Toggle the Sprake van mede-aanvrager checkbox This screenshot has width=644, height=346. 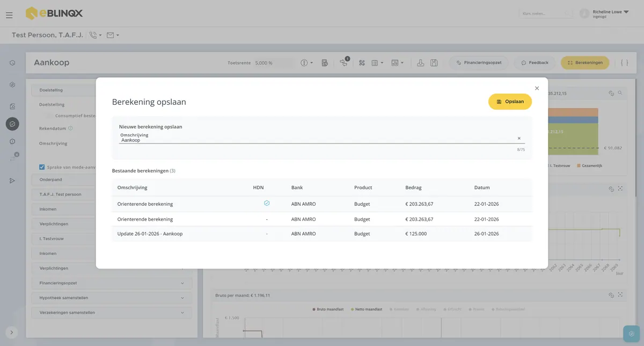coord(42,167)
